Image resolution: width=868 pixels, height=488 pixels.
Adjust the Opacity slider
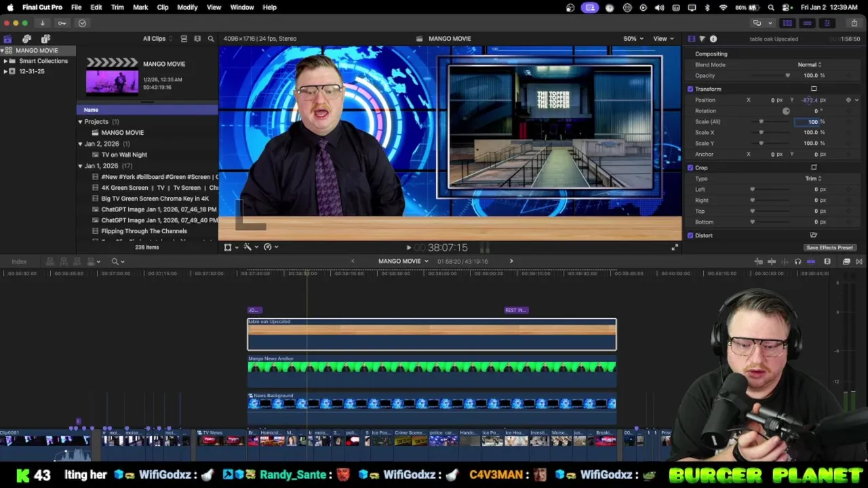point(787,75)
